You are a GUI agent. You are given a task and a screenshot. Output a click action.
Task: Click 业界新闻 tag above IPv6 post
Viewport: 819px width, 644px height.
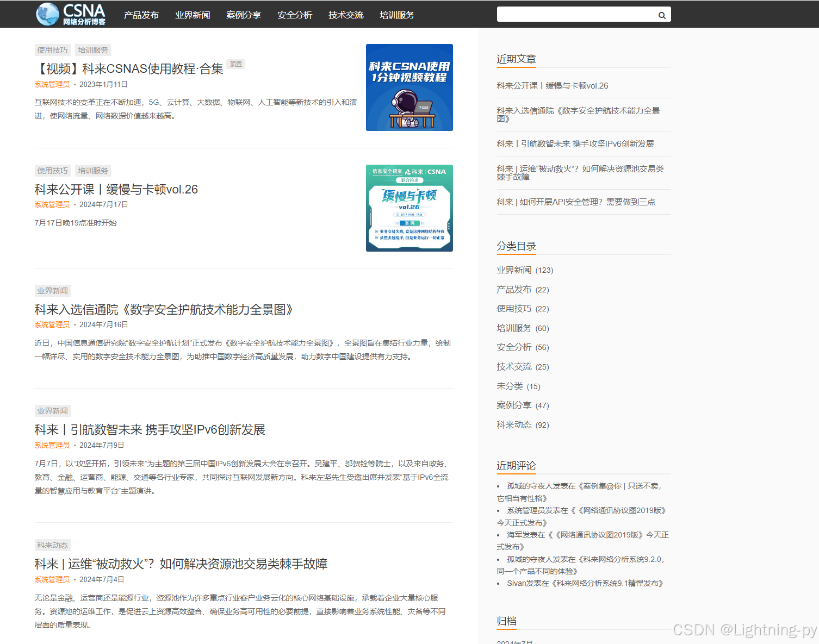point(53,411)
